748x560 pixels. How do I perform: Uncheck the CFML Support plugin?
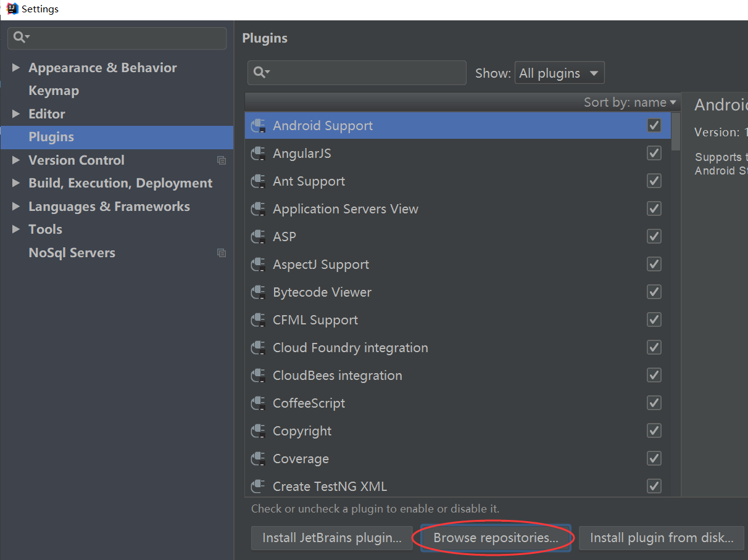tap(654, 320)
